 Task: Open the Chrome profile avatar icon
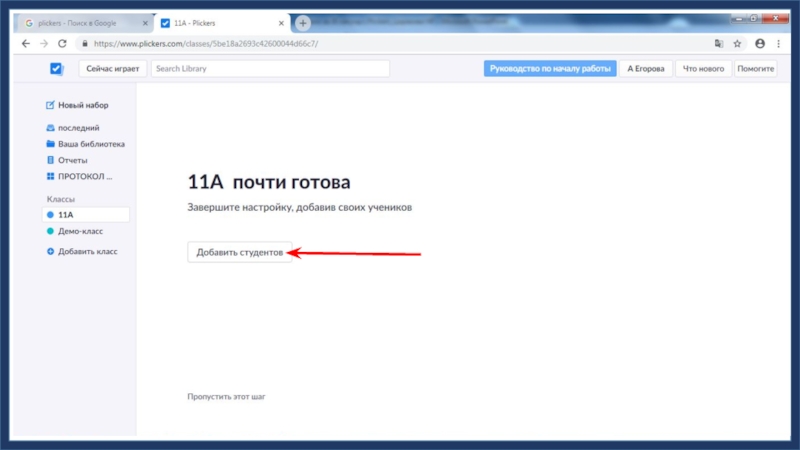760,44
